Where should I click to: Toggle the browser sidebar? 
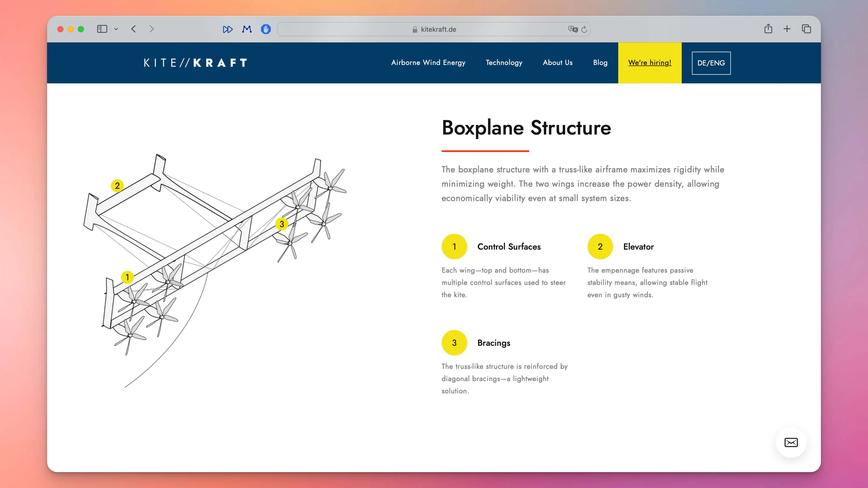click(x=102, y=29)
